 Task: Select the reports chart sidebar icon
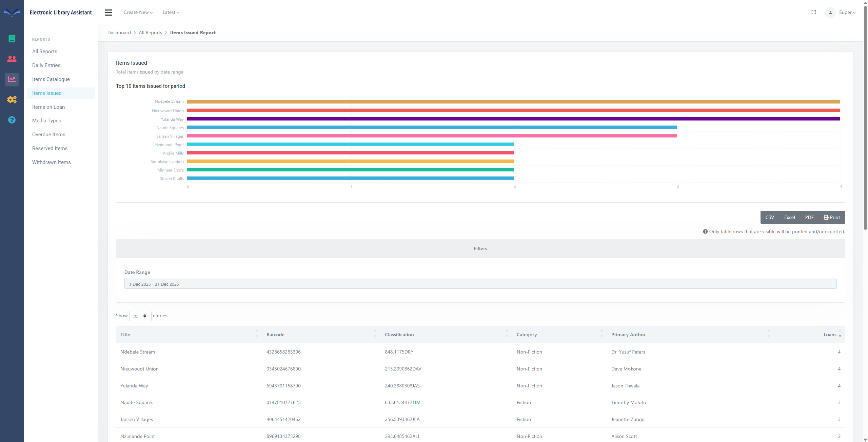(12, 79)
